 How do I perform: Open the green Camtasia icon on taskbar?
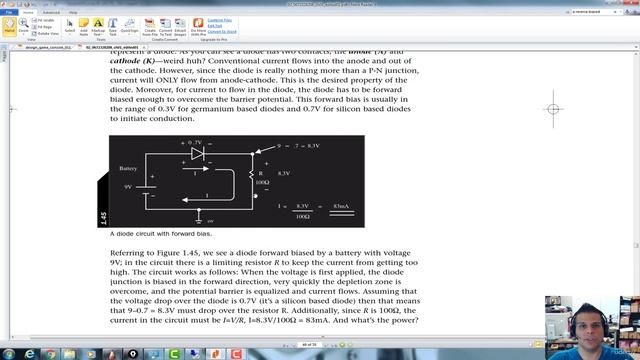[174, 354]
